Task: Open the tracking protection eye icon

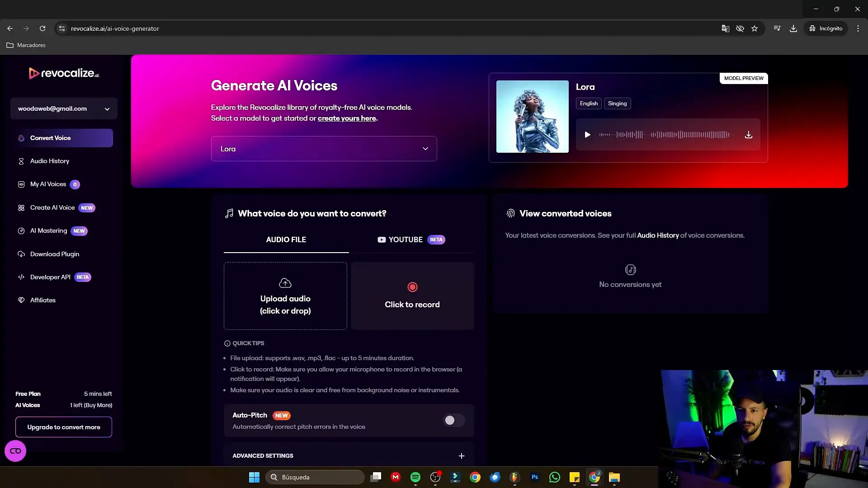Action: (740, 28)
